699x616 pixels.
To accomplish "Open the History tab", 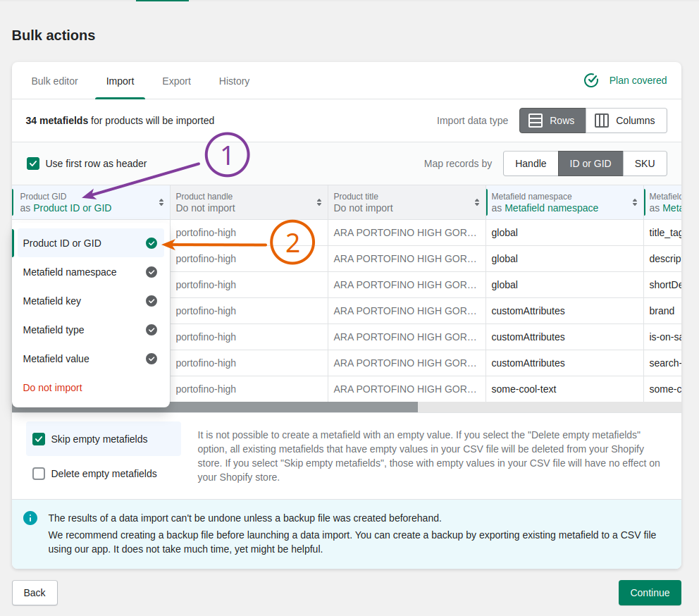I will 234,81.
